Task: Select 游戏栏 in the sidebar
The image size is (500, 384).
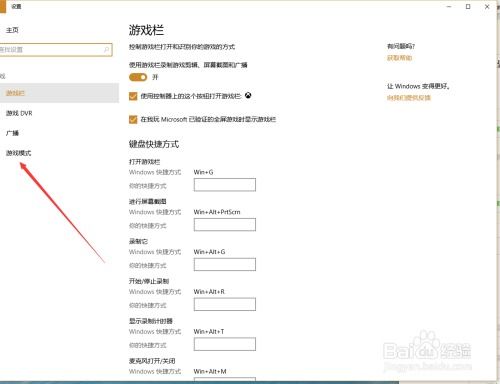Action: 59,93
